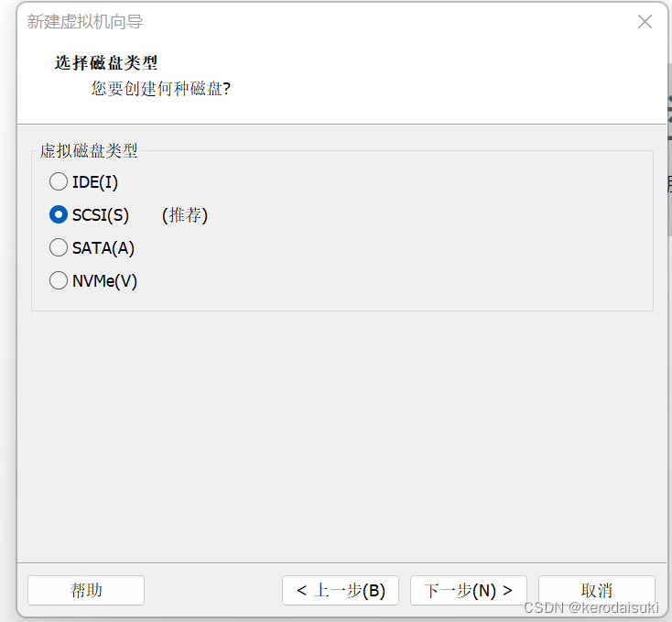
Task: Go back with the 上一步(B) button
Action: [x=341, y=591]
